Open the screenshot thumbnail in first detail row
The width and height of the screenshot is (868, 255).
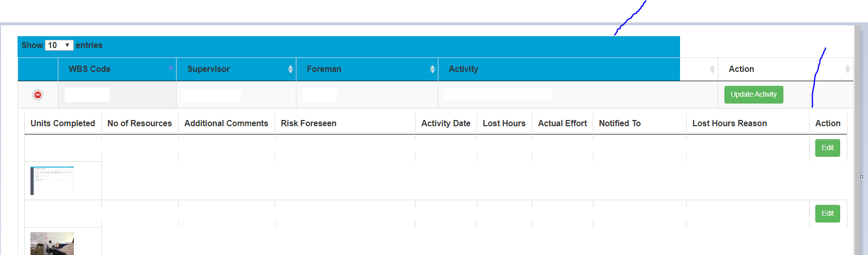coord(52,181)
